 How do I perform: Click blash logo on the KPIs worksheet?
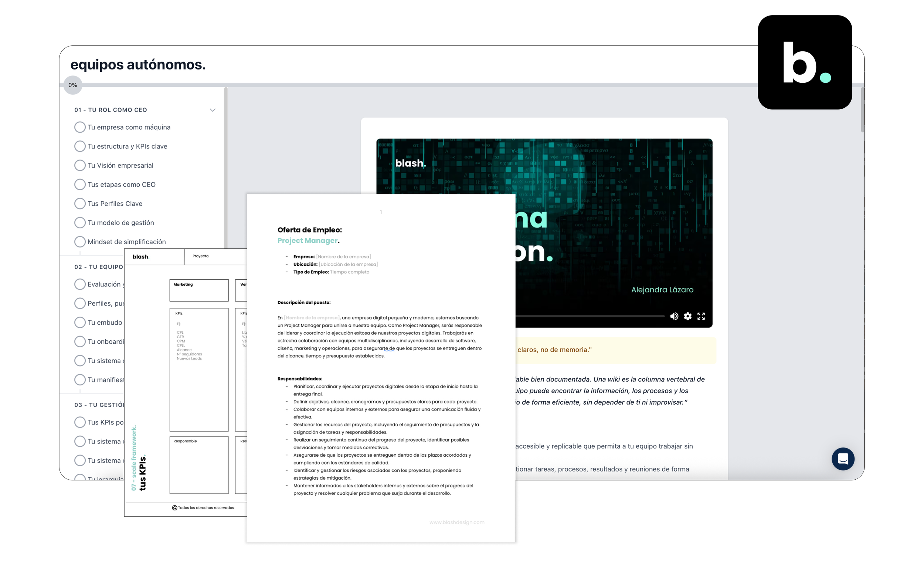click(x=141, y=256)
